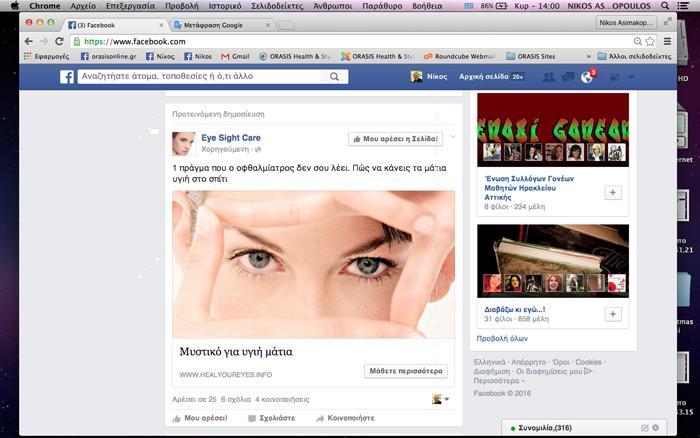Screen dimensions: 700x438
Task: Close the Μετάφραση Google tab
Action: pos(268,25)
